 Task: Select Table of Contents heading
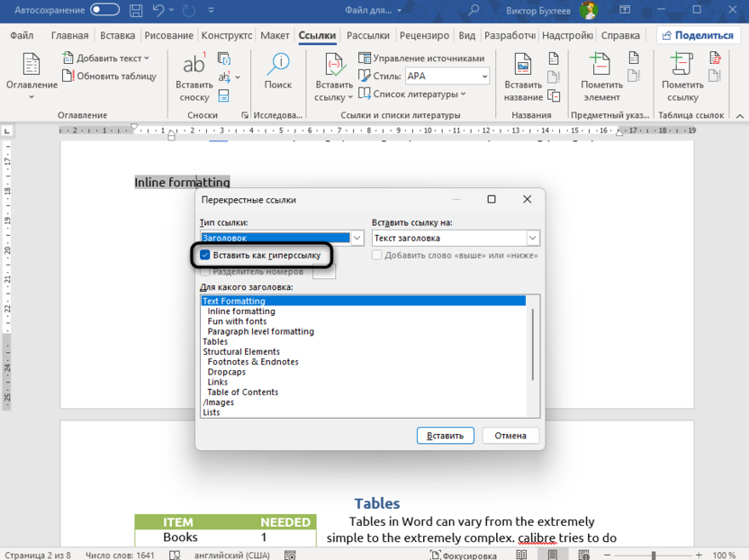coord(243,392)
